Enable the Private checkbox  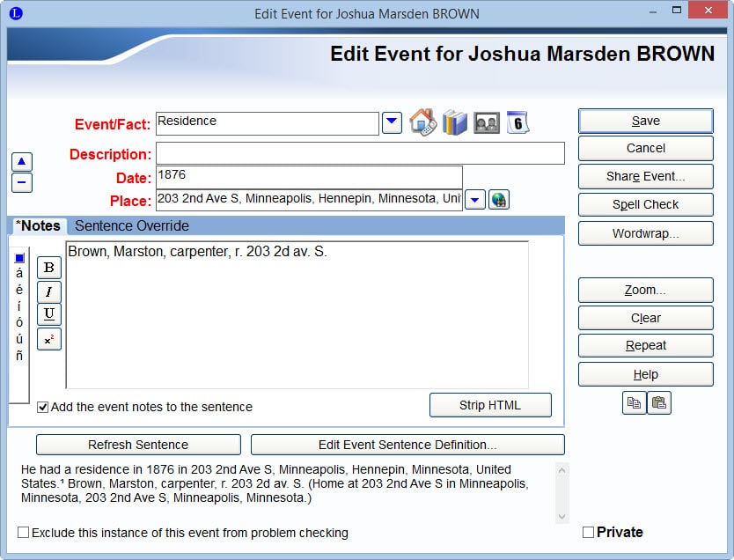[x=588, y=533]
